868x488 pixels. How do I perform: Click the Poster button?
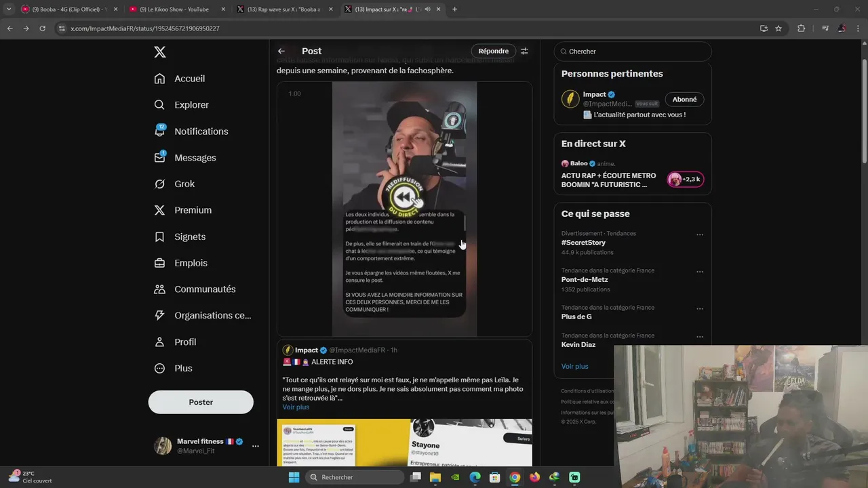(201, 402)
